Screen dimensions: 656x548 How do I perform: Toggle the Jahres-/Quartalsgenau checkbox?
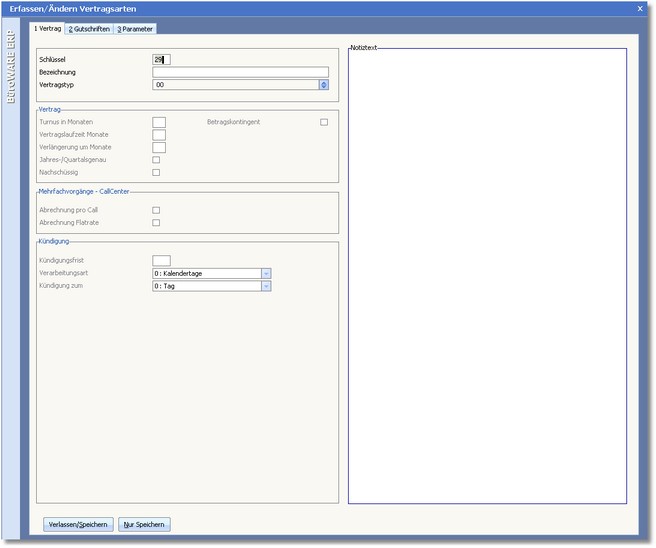[156, 160]
